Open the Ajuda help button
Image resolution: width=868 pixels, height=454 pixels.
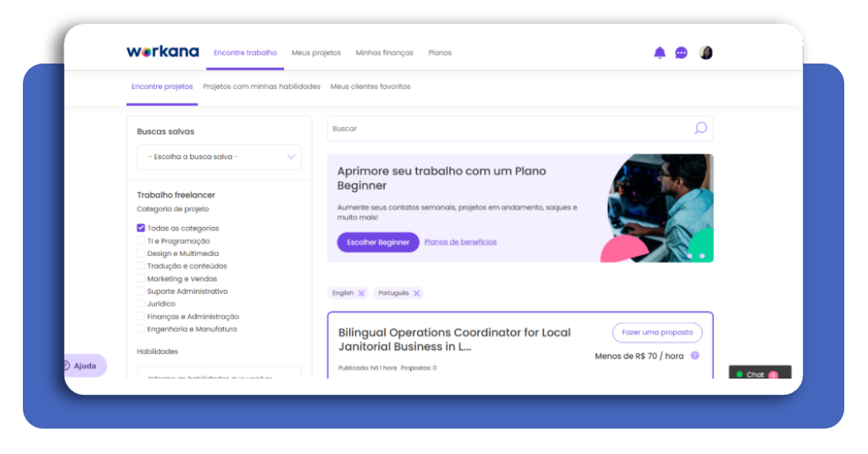click(x=85, y=366)
